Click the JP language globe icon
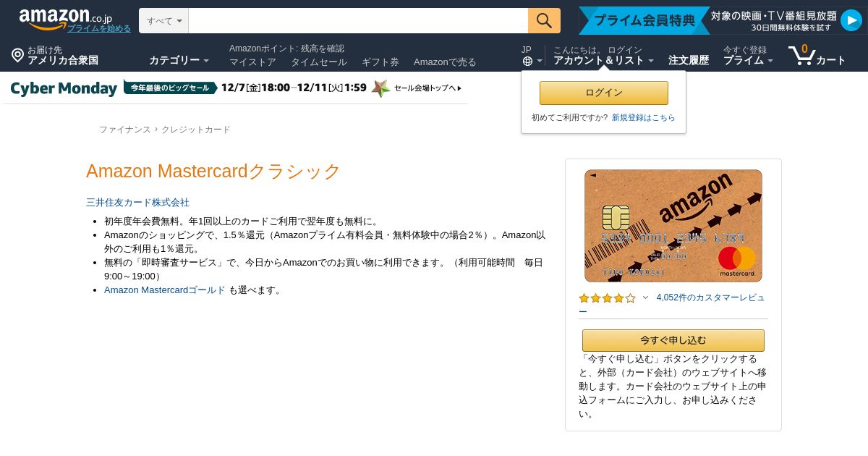Viewport: 868px width, 456px height. tap(527, 61)
